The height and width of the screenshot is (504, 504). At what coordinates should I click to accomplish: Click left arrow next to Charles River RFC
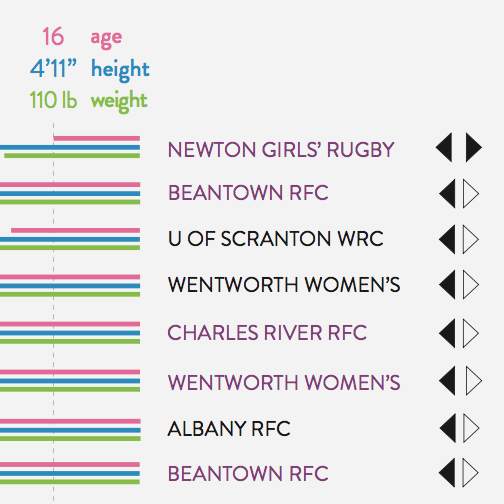coord(447,333)
